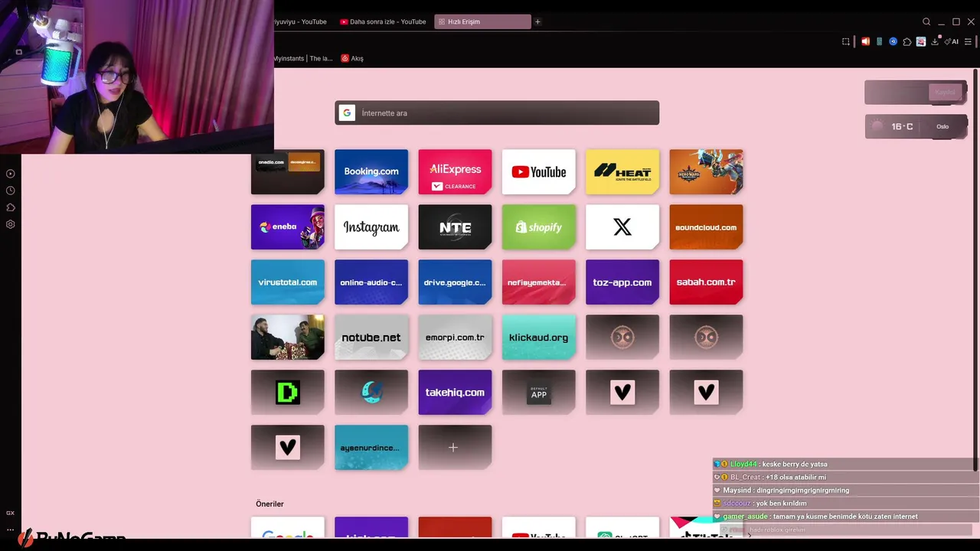Click the 'İnternette ara' search field
This screenshot has height=551, width=980.
click(x=497, y=113)
